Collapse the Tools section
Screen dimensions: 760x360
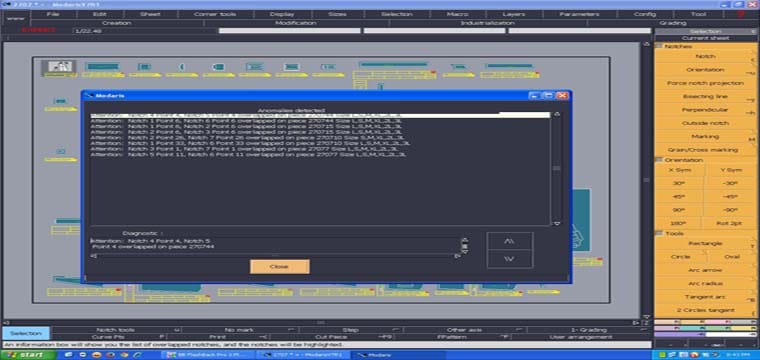pos(659,233)
